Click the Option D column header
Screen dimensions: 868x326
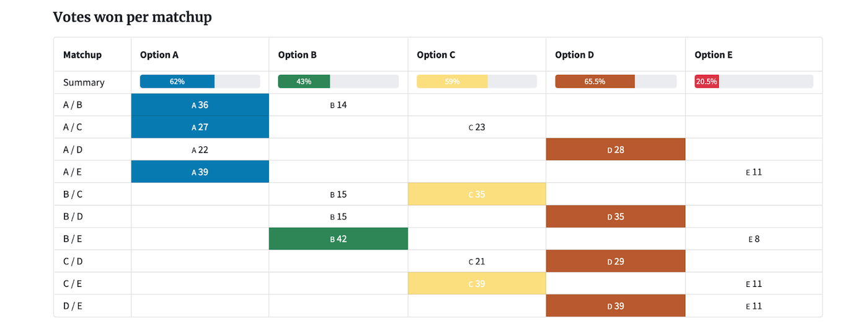click(x=575, y=55)
